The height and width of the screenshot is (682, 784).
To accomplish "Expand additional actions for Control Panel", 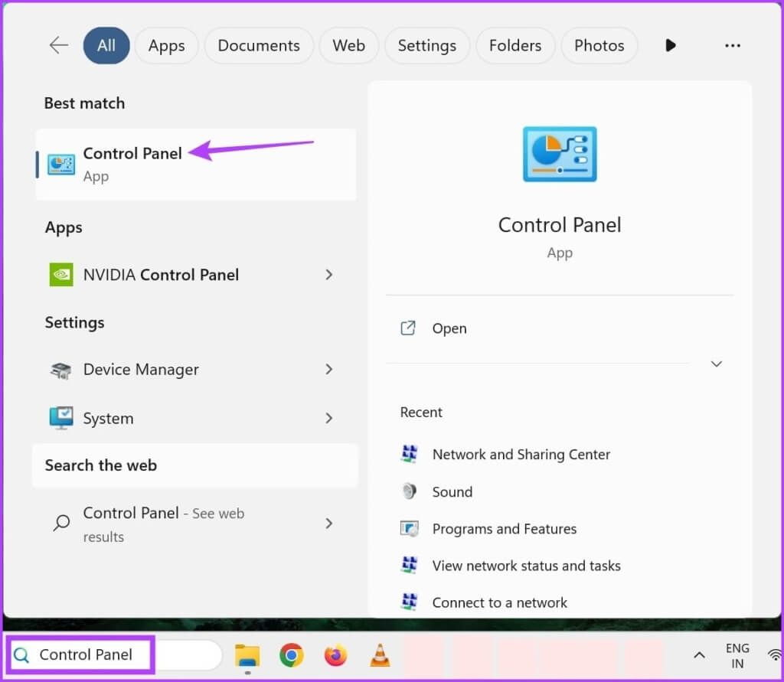I will coord(716,364).
